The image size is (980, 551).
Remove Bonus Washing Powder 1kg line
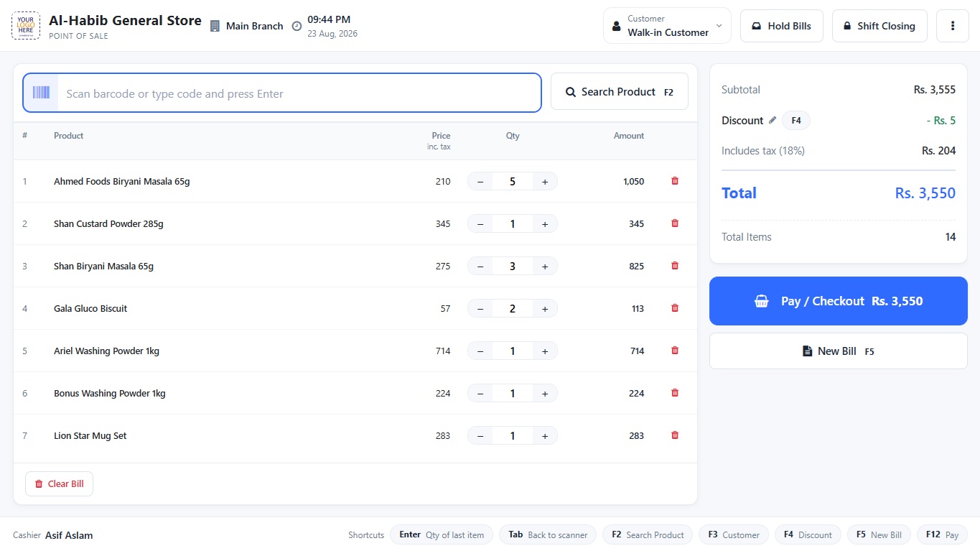tap(674, 393)
